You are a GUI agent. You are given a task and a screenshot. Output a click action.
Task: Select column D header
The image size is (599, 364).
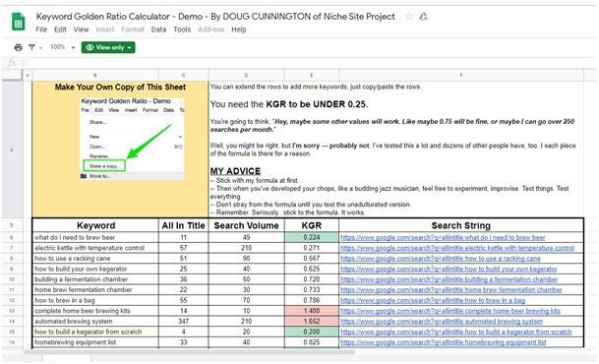click(x=247, y=75)
